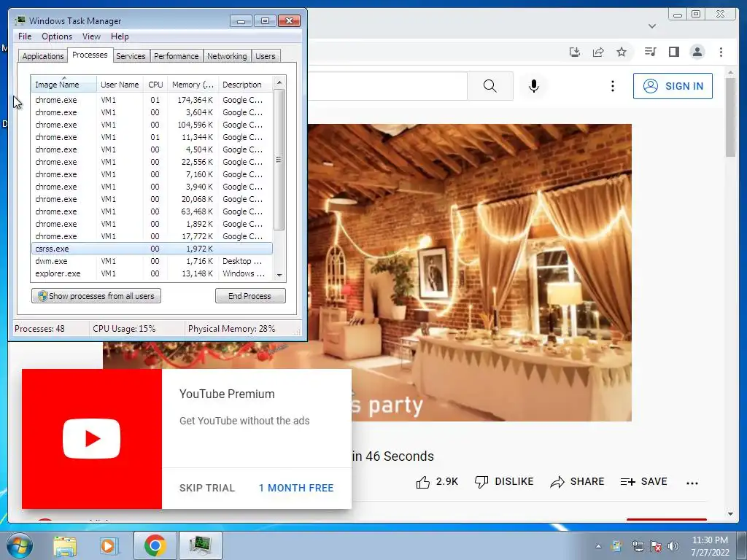Select the csrss.exe process row
The width and height of the screenshot is (747, 560).
point(152,249)
